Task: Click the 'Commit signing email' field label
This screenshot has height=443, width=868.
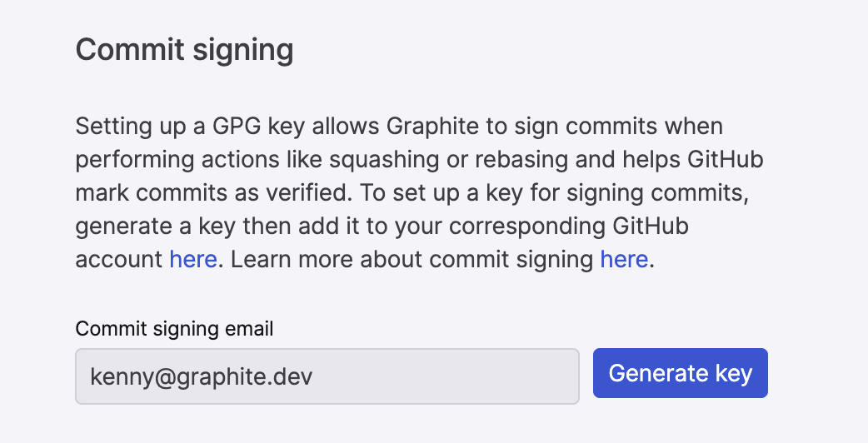Action: click(174, 329)
